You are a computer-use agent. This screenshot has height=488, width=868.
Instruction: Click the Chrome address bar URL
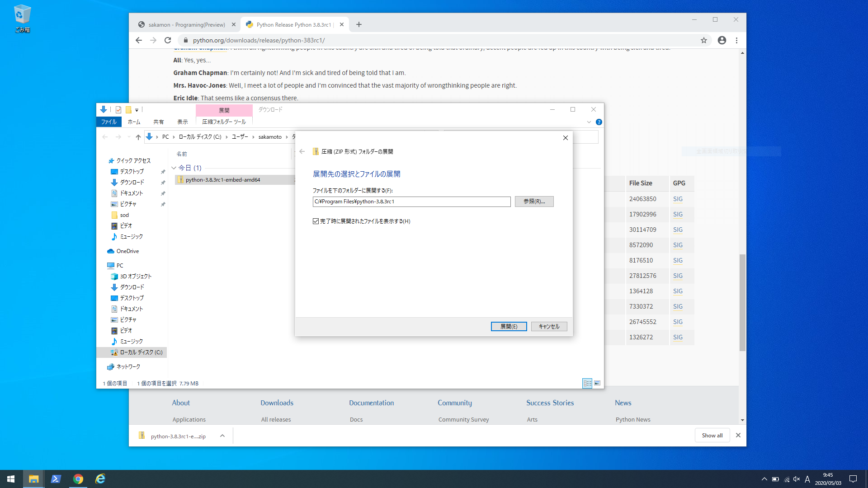(259, 40)
